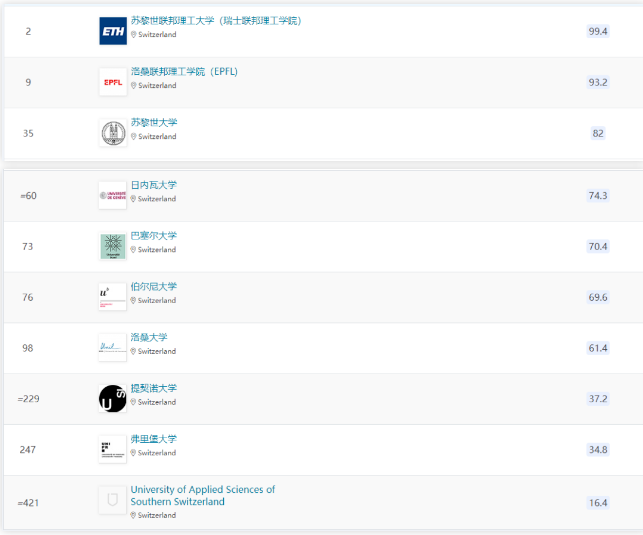643x535 pixels.
Task: Click rank number 73
Action: (28, 246)
